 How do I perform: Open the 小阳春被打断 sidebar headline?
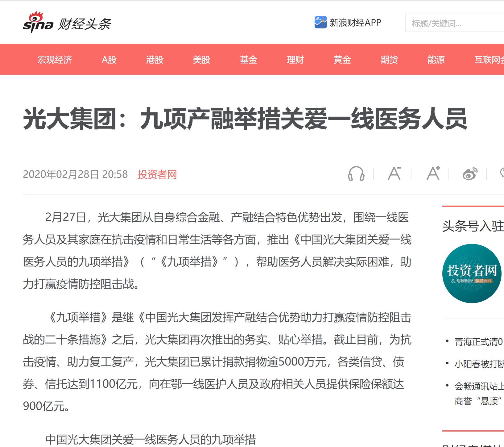click(478, 364)
